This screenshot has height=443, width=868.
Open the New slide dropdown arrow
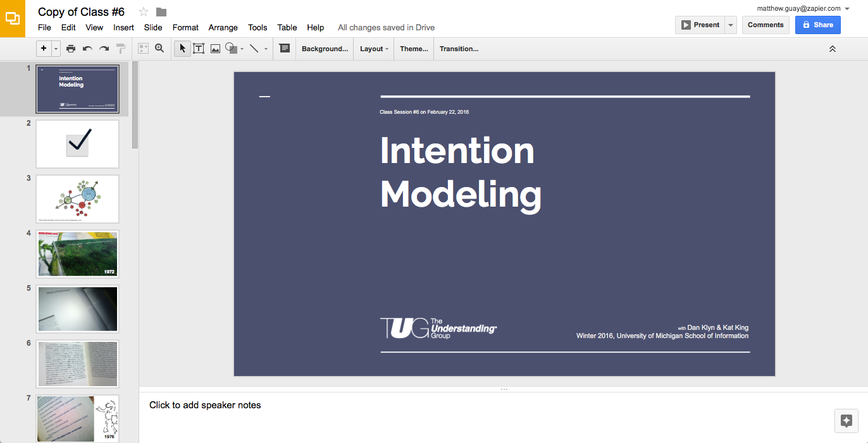pos(54,48)
